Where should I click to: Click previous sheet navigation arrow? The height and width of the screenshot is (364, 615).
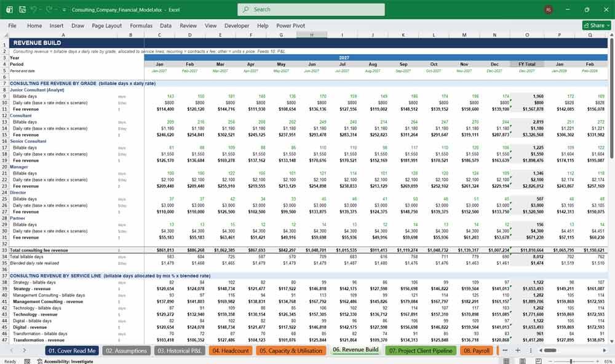[x=12, y=350]
